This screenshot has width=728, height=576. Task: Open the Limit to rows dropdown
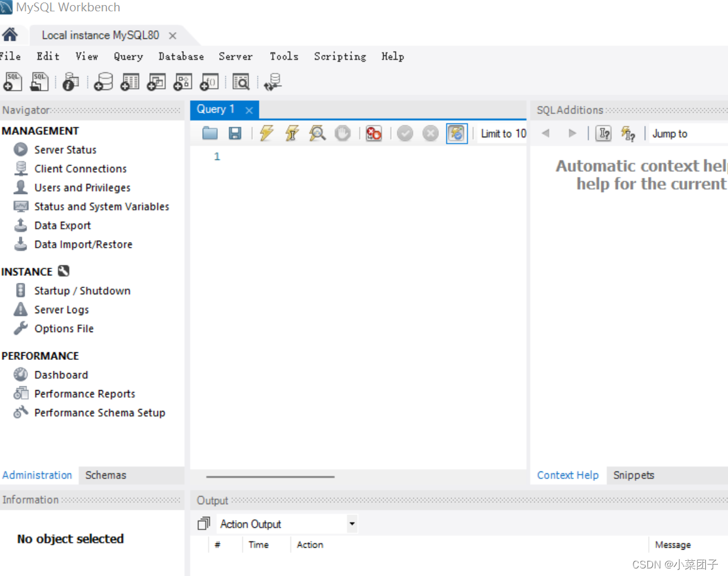point(503,134)
